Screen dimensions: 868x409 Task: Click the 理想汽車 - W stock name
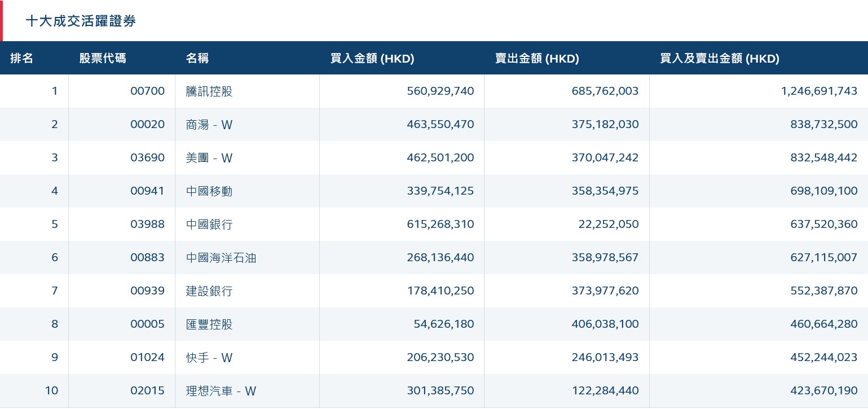pos(221,391)
